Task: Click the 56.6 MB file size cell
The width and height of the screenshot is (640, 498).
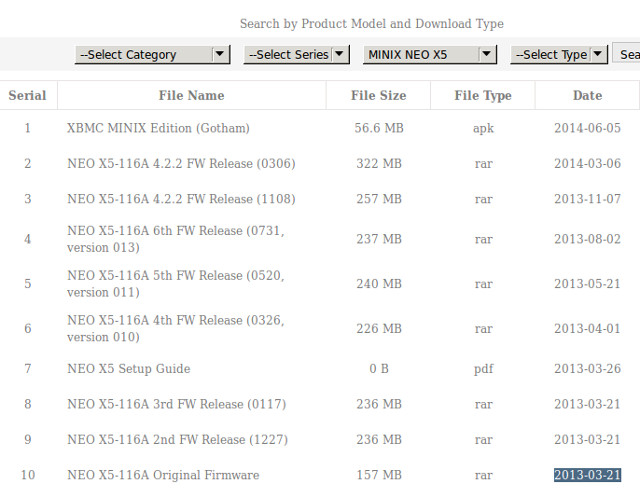Action: pos(379,128)
